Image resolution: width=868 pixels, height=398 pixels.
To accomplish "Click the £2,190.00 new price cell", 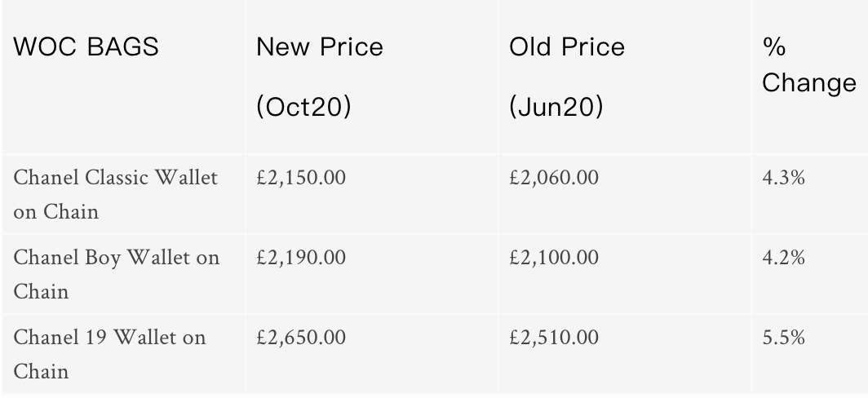I will click(x=301, y=258).
